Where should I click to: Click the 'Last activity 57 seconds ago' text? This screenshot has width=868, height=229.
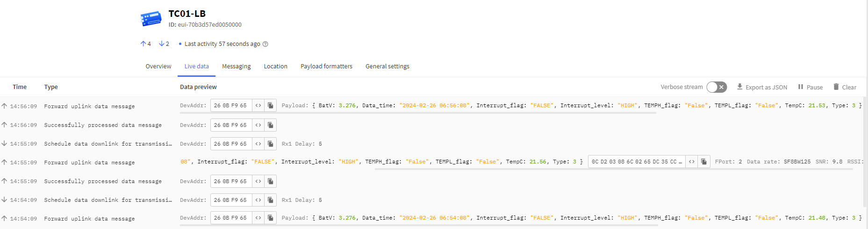click(222, 44)
